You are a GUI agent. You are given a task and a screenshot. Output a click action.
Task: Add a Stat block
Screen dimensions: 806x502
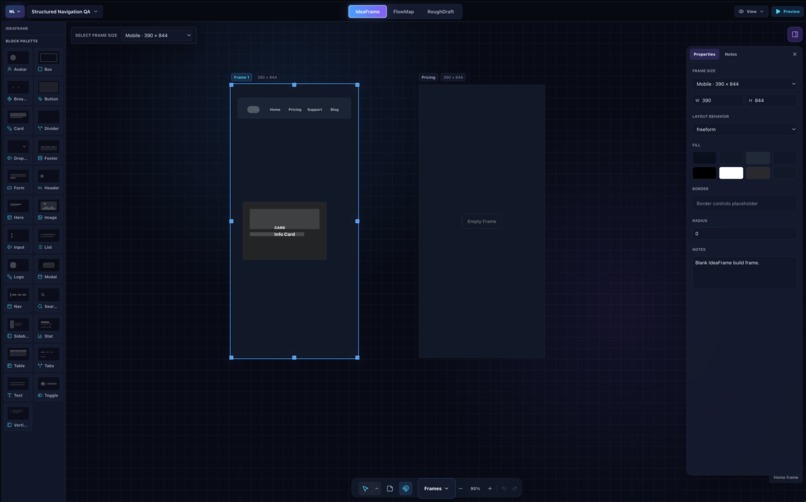48,330
